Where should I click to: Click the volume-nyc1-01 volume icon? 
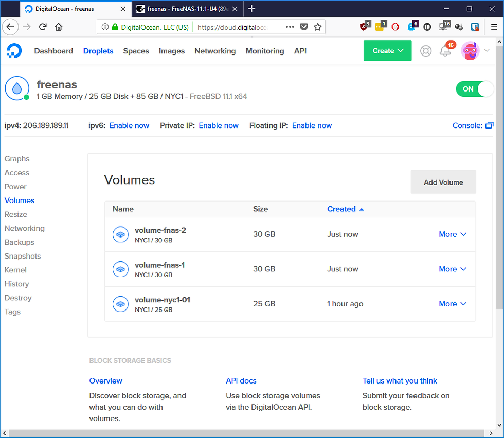tap(120, 304)
